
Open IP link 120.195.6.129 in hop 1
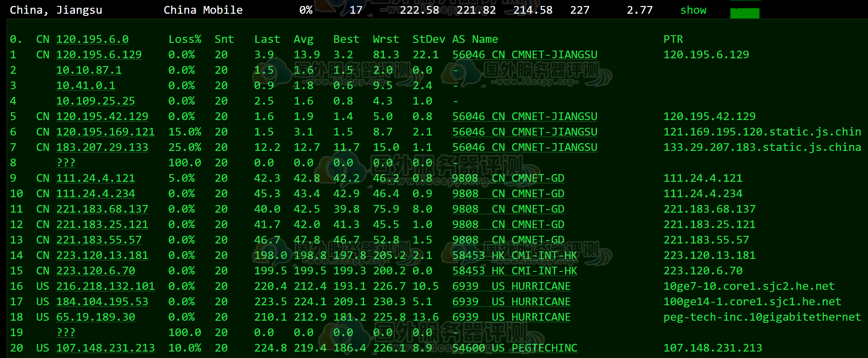(x=99, y=54)
